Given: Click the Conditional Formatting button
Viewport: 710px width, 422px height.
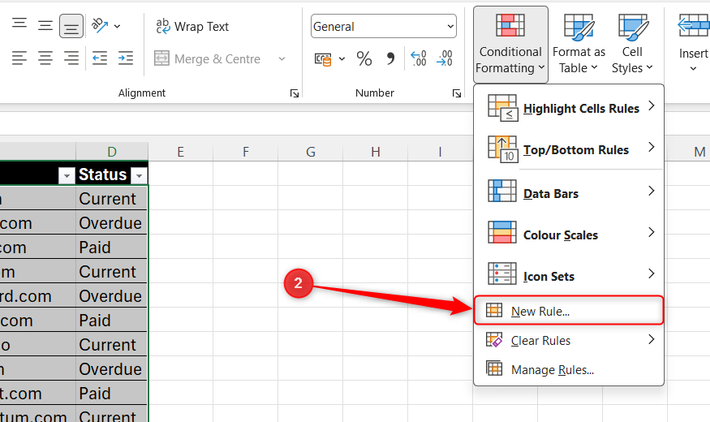Looking at the screenshot, I should [510, 44].
